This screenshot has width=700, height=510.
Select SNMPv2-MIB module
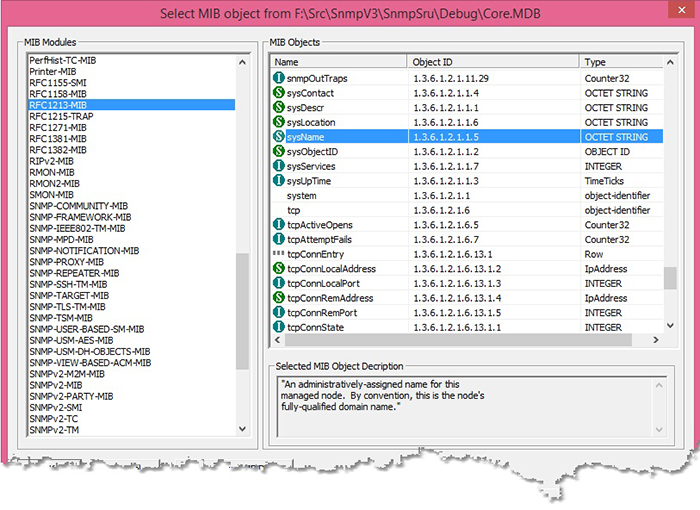click(56, 385)
